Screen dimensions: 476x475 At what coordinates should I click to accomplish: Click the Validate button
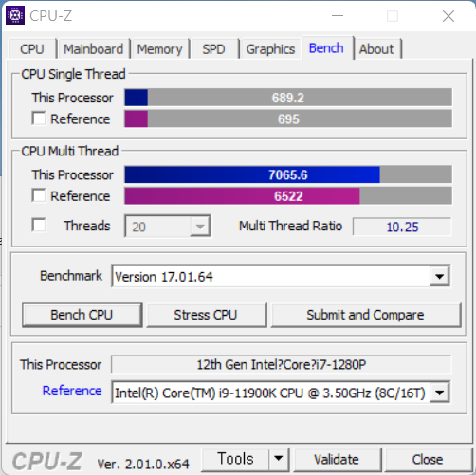(337, 459)
